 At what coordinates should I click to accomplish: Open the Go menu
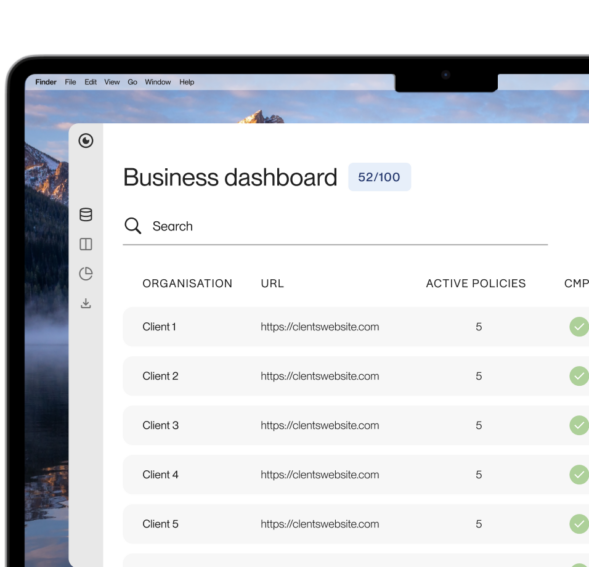(x=132, y=82)
